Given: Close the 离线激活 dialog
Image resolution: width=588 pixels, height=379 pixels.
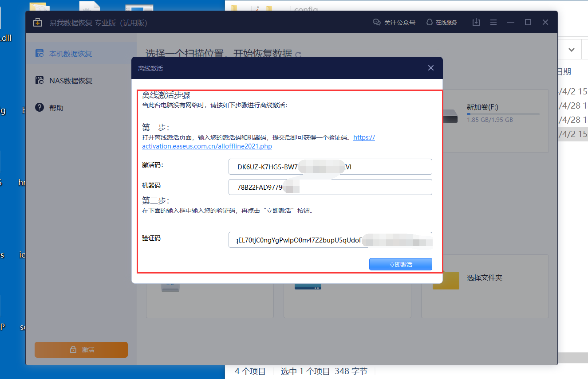Looking at the screenshot, I should click(430, 68).
